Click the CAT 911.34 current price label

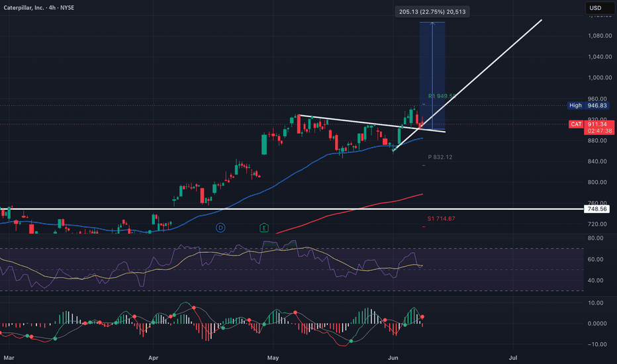click(x=592, y=124)
